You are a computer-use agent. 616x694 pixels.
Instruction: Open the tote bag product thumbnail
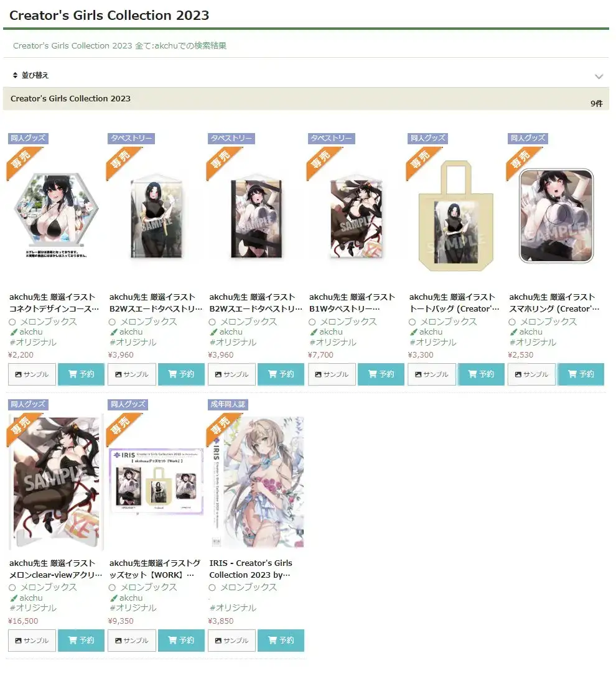coord(455,216)
